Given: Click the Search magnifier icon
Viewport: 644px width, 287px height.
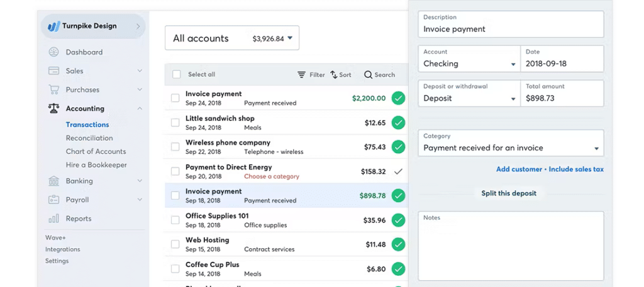Looking at the screenshot, I should (368, 75).
